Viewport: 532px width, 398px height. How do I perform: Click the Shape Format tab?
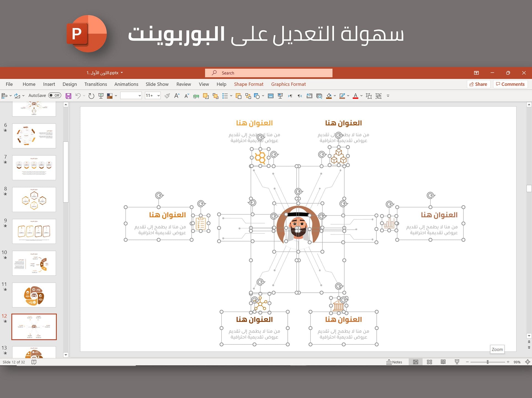tap(248, 84)
